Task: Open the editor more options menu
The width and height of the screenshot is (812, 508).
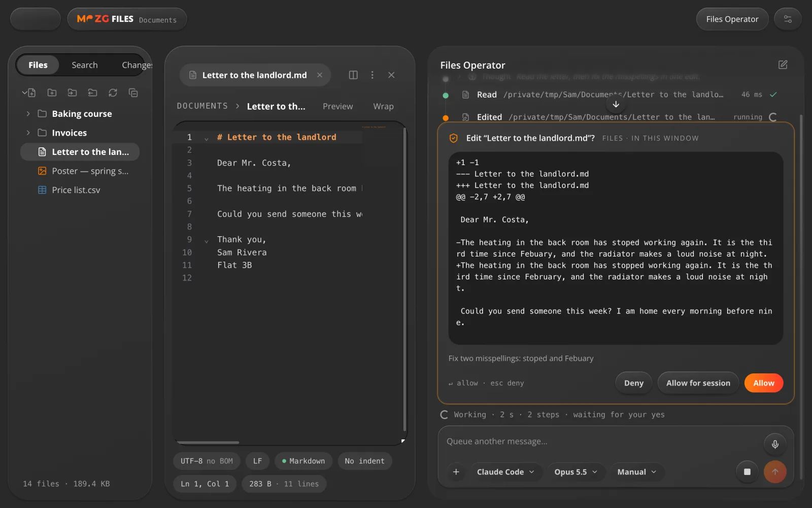Action: [x=372, y=75]
